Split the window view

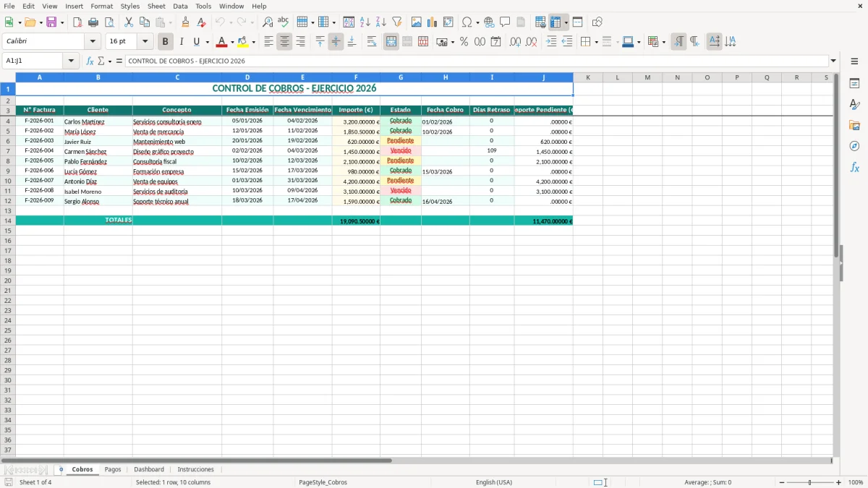577,22
